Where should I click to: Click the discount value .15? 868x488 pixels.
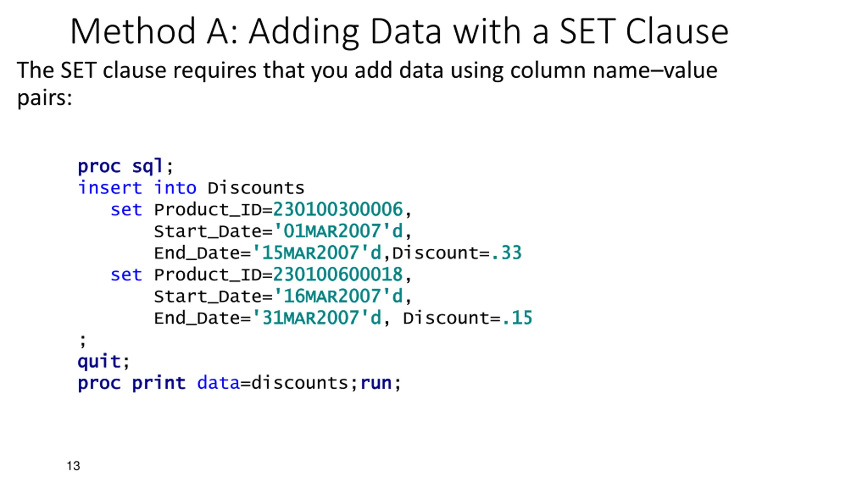517,318
